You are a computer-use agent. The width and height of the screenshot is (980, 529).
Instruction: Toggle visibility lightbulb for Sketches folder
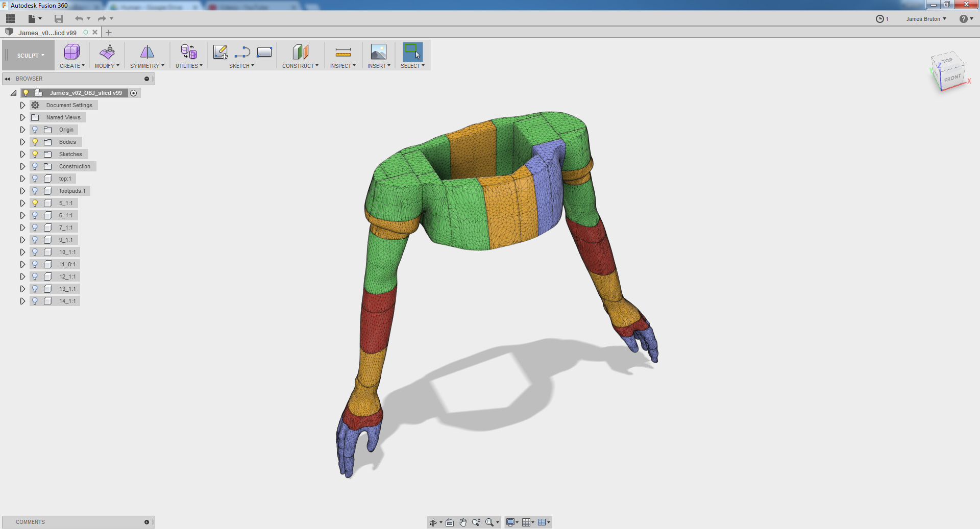click(x=35, y=154)
